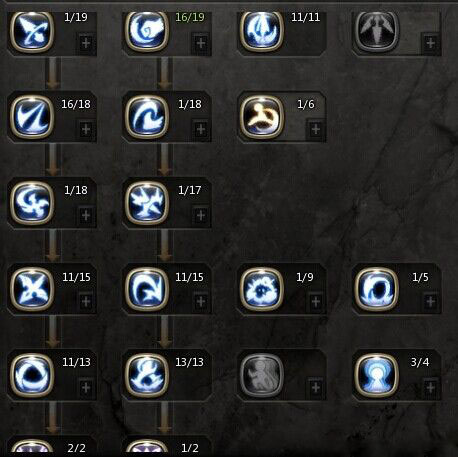The height and width of the screenshot is (457, 458).
Task: Select the golden figure skill showing 1/6
Action: [x=262, y=117]
